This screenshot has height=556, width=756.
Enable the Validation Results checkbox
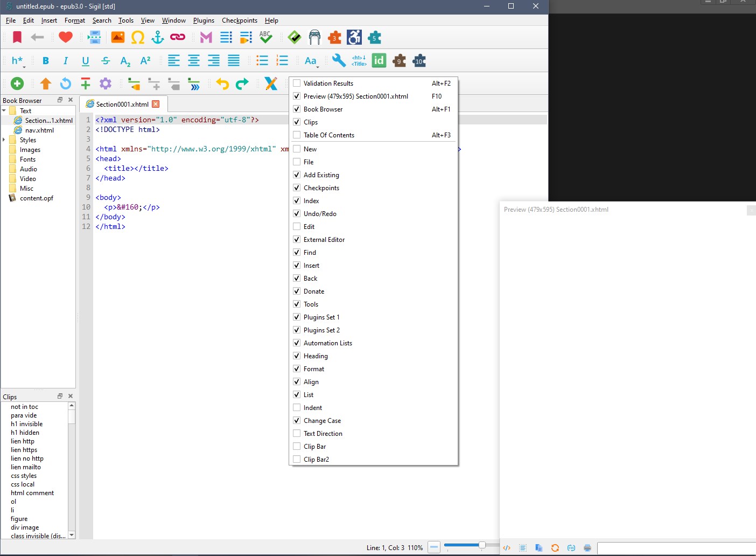(x=297, y=84)
